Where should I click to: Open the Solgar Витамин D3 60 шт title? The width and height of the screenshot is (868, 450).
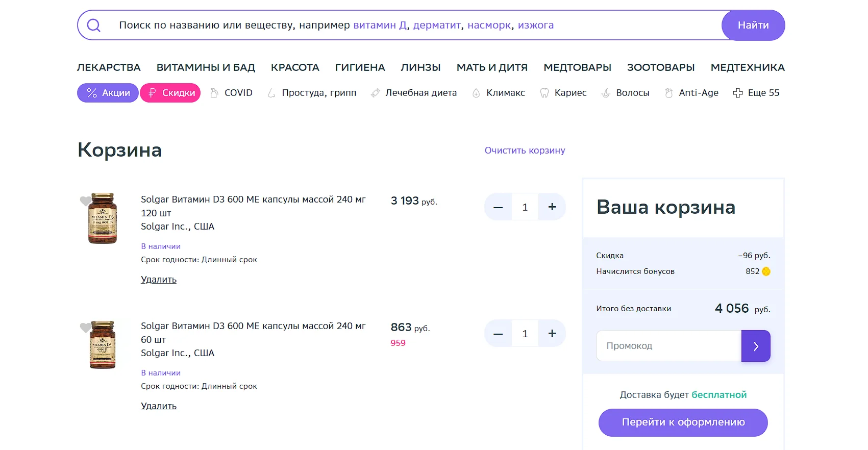tap(253, 333)
